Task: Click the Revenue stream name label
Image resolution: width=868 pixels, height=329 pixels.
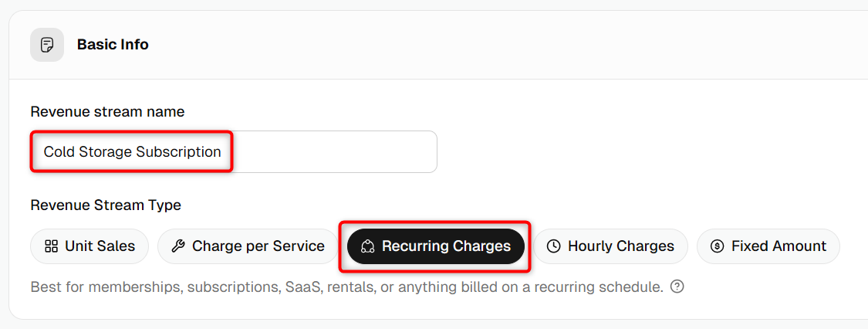Action: (107, 112)
